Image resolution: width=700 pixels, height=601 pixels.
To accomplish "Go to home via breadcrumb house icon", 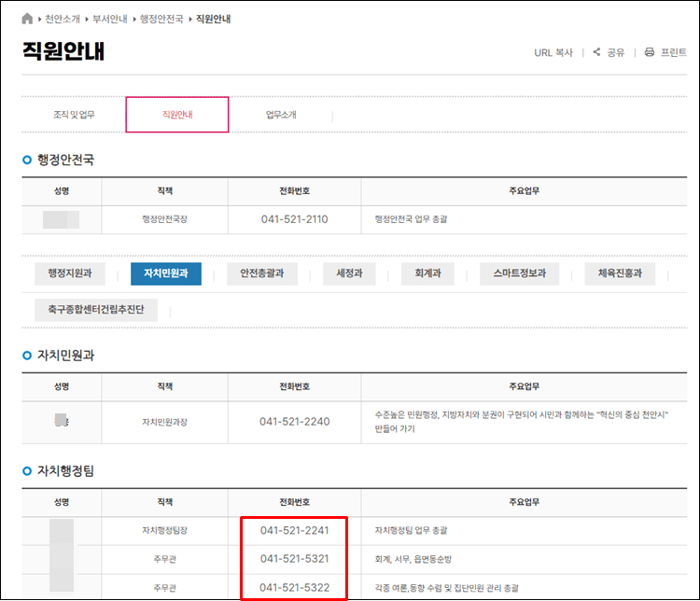I will (27, 19).
